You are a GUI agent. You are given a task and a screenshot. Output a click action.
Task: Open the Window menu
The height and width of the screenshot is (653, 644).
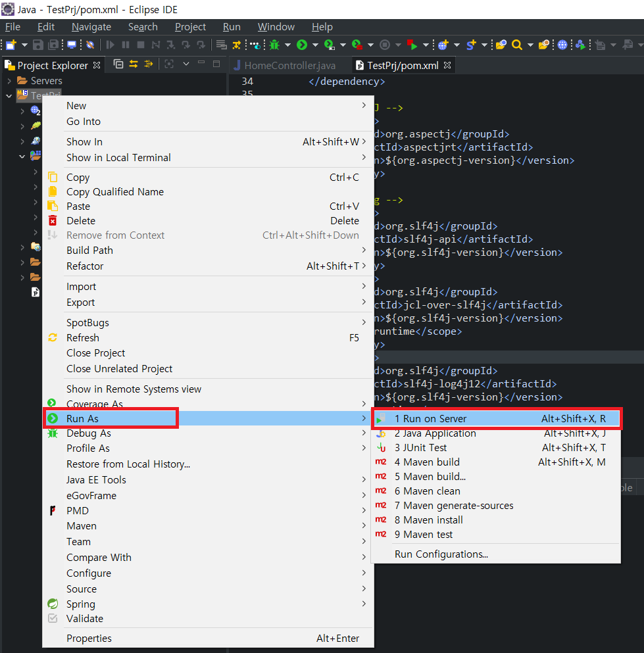(276, 27)
